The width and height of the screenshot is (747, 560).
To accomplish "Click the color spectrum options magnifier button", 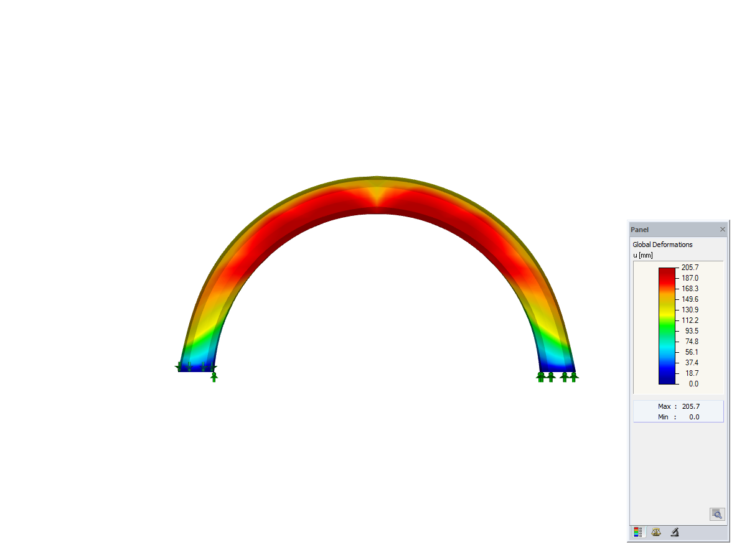I will tap(716, 515).
